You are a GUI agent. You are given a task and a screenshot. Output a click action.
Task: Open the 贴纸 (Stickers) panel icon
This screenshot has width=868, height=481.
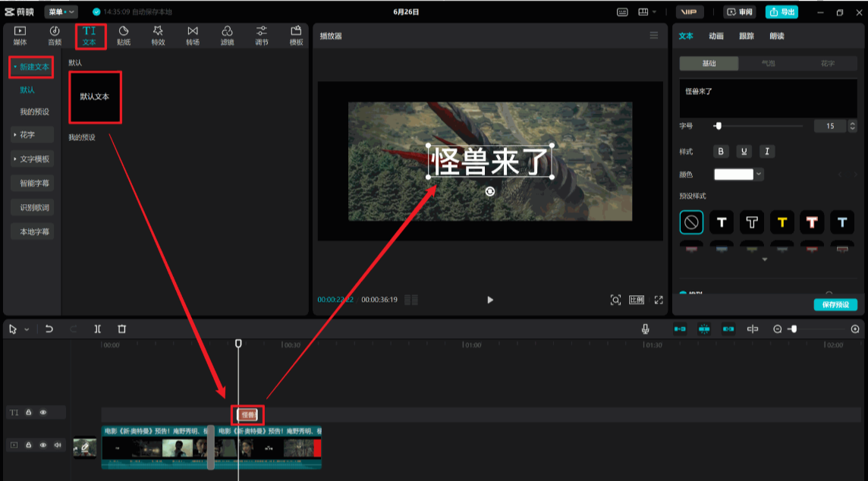(x=124, y=35)
